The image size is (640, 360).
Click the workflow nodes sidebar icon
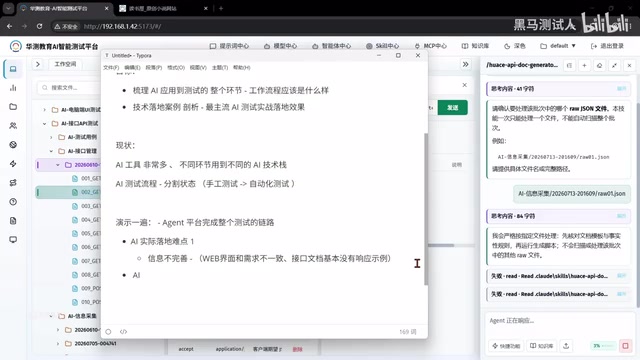tap(13, 183)
